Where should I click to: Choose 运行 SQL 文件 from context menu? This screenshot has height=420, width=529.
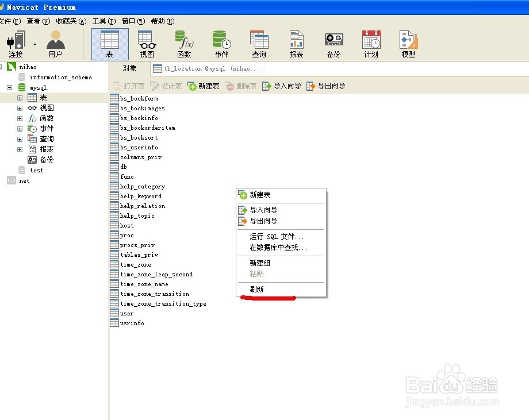coord(281,237)
